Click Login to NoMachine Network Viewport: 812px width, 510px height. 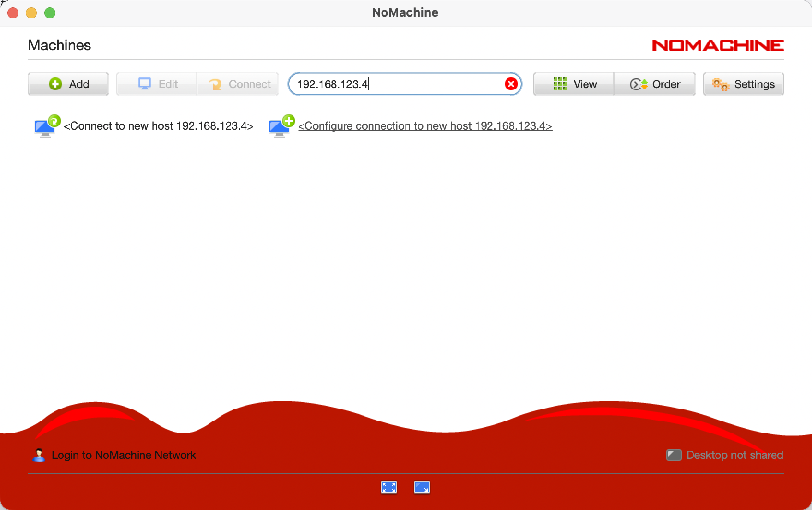pyautogui.click(x=124, y=455)
